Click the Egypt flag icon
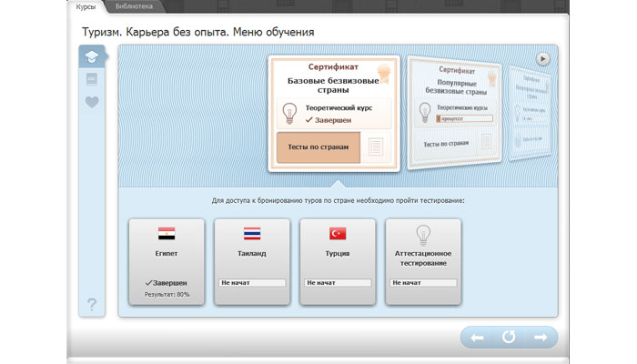Screen dimensions: 637x364 point(167,234)
